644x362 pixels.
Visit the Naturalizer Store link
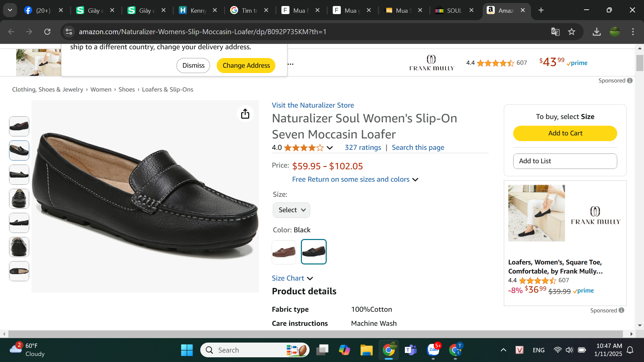pos(313,105)
